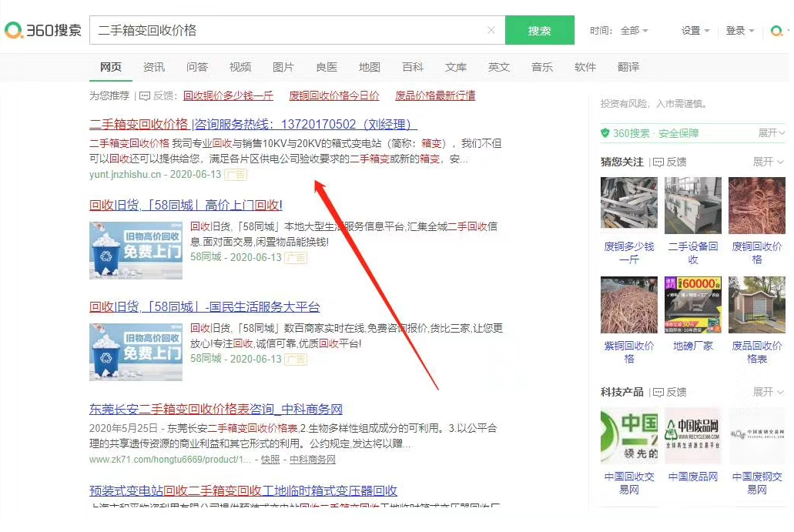Open the 中国回收交易网 logo thumbnail

pyautogui.click(x=629, y=437)
